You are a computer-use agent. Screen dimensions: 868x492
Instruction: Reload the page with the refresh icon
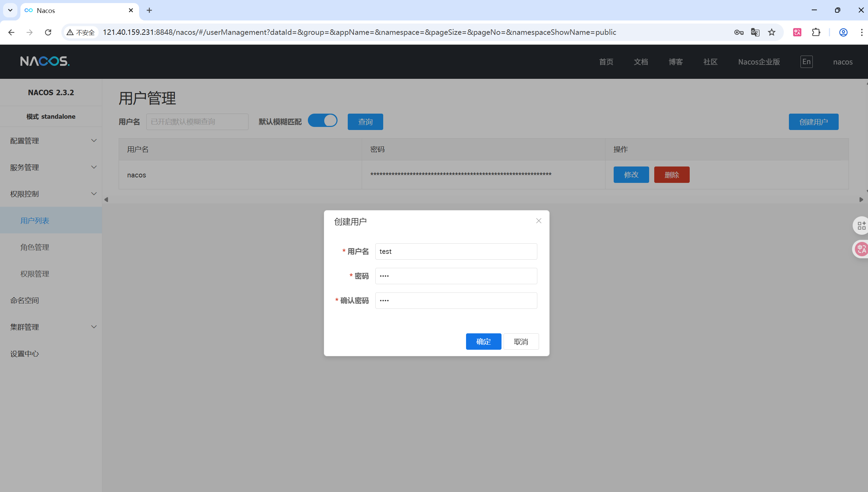coord(48,32)
